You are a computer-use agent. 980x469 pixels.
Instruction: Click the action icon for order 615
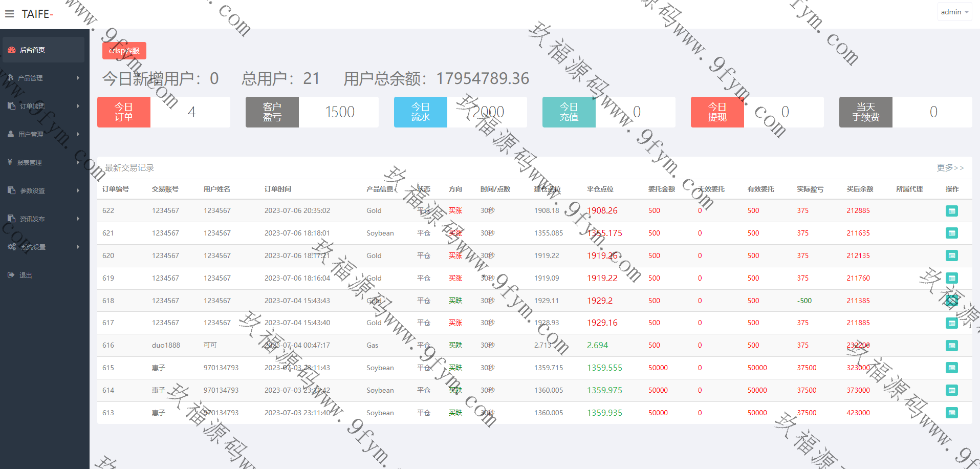pos(951,368)
